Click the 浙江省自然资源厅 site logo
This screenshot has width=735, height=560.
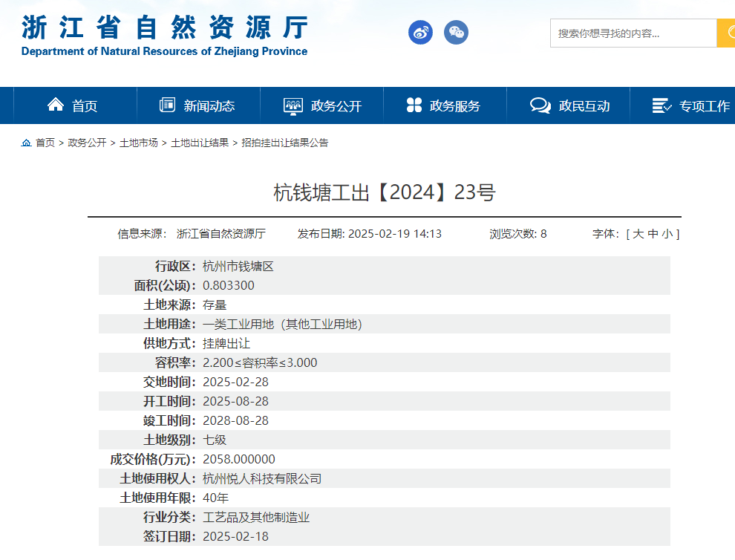165,36
